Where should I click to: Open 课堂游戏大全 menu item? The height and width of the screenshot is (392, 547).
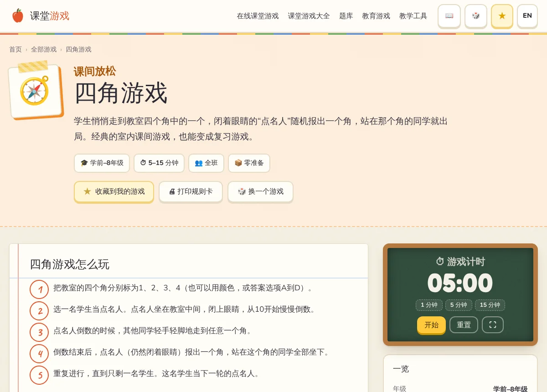(309, 16)
